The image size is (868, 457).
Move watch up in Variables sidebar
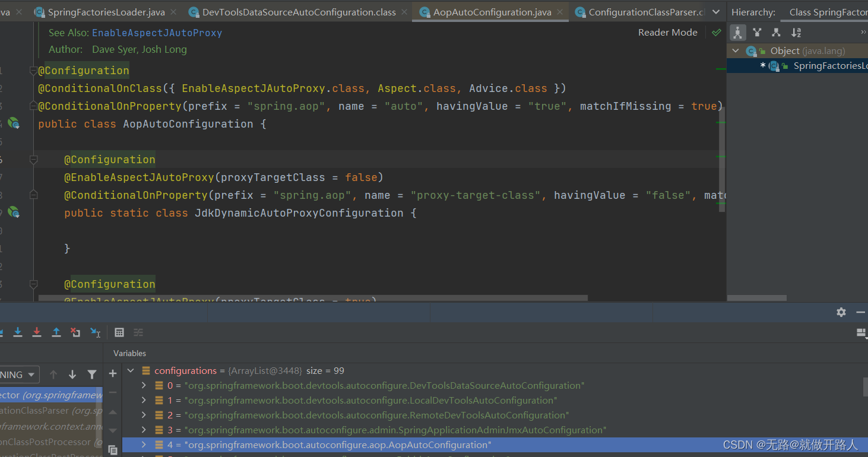coord(113,412)
